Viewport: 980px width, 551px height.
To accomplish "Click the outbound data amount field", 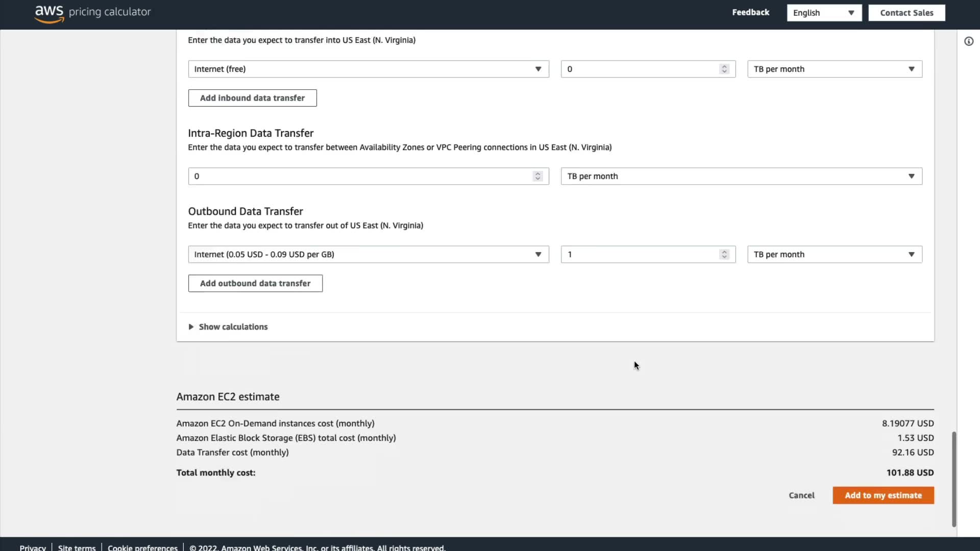I will pos(638,254).
